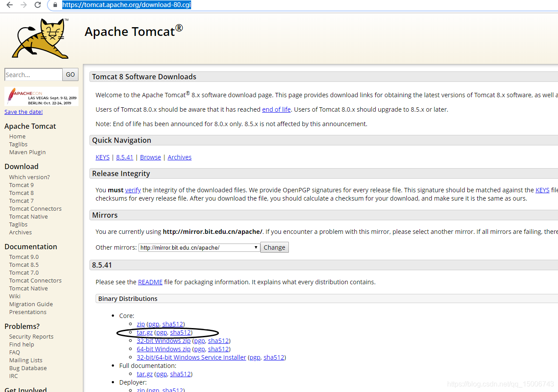Open Find help link
Screen dimensions: 558x392
(x=21, y=344)
